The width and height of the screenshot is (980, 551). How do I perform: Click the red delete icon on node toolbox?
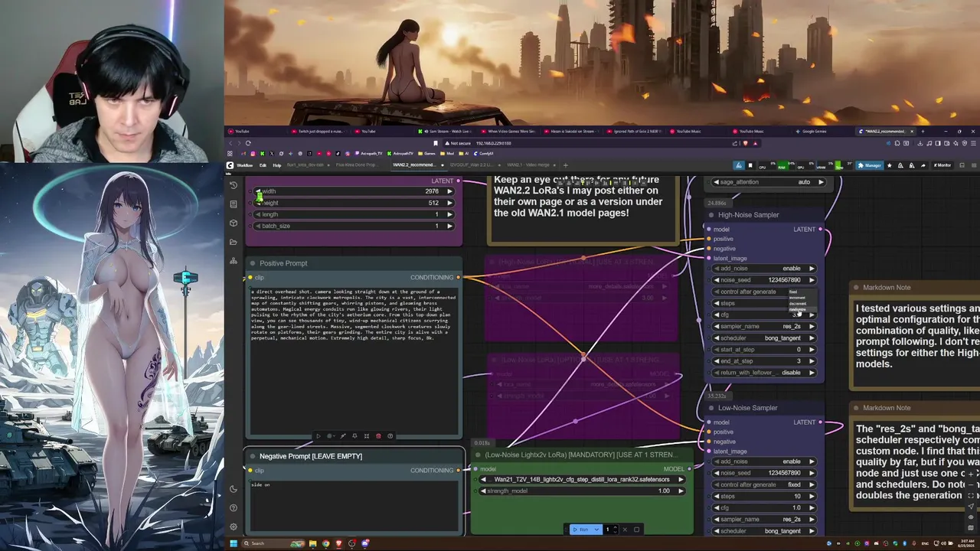coord(378,436)
